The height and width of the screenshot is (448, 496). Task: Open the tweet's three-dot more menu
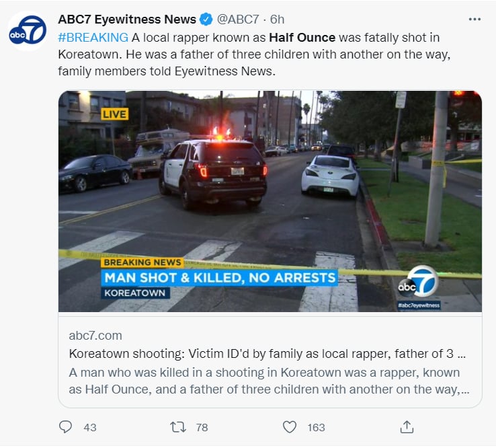pyautogui.click(x=474, y=19)
